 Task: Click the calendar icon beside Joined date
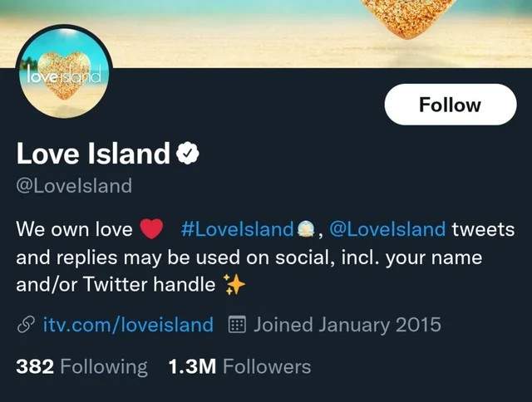point(237,325)
